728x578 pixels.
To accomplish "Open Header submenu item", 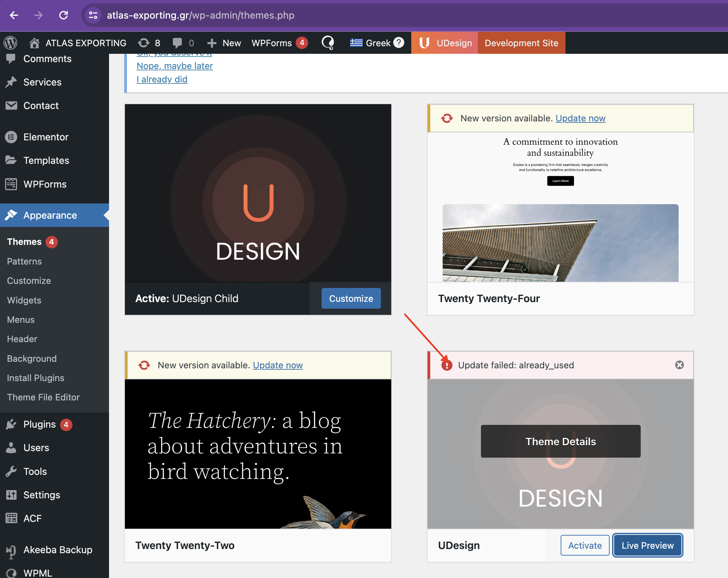I will 22,339.
